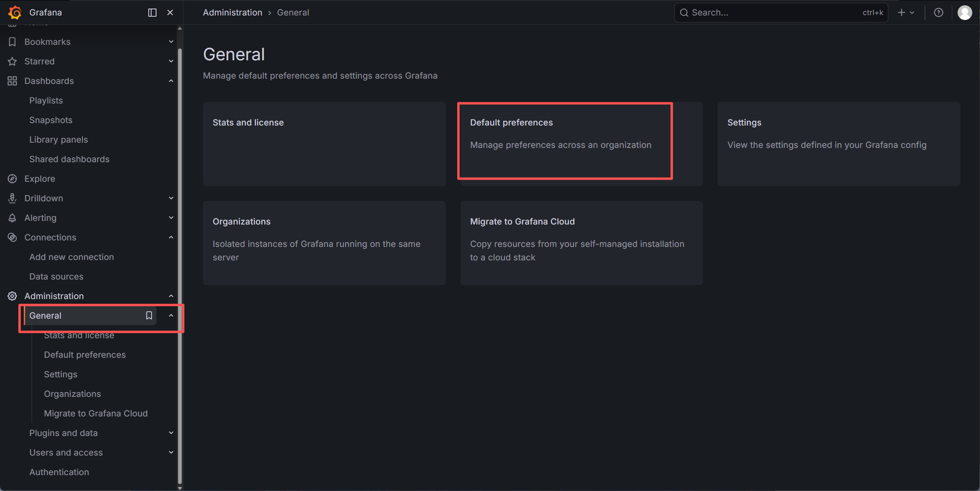Collapse the Administration section chevron
The image size is (980, 491).
(x=171, y=296)
